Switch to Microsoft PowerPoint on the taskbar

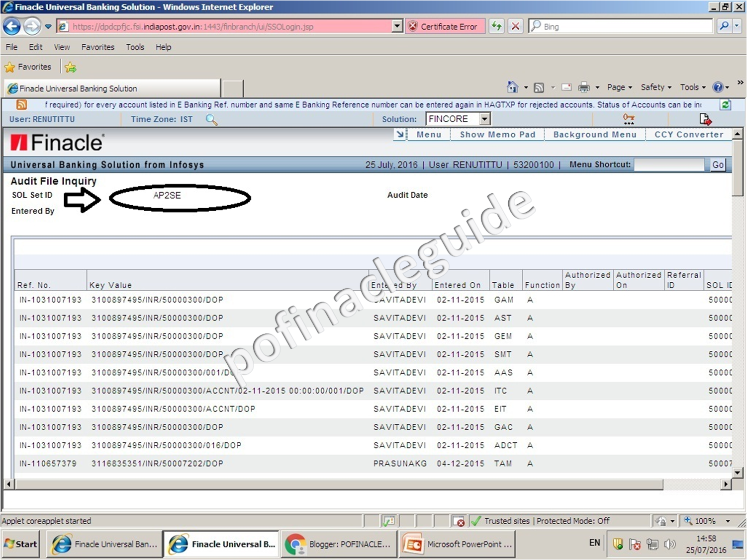(456, 544)
